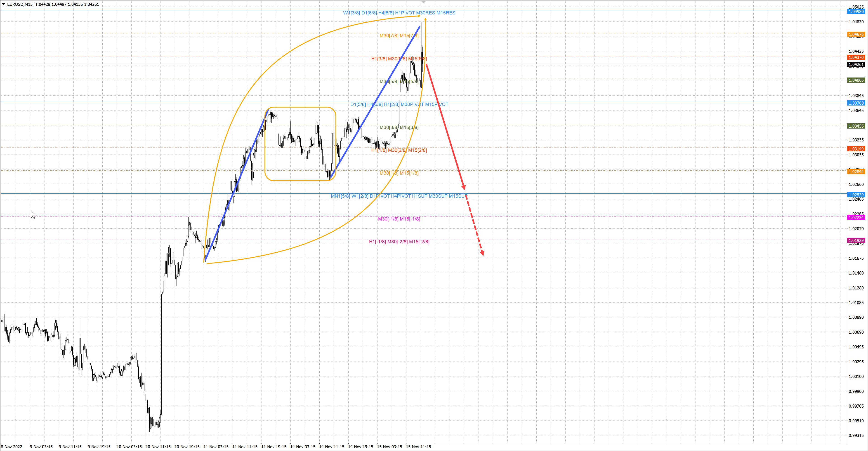The image size is (868, 451).
Task: Click the blue 1.03760 price tag
Action: pyautogui.click(x=856, y=103)
